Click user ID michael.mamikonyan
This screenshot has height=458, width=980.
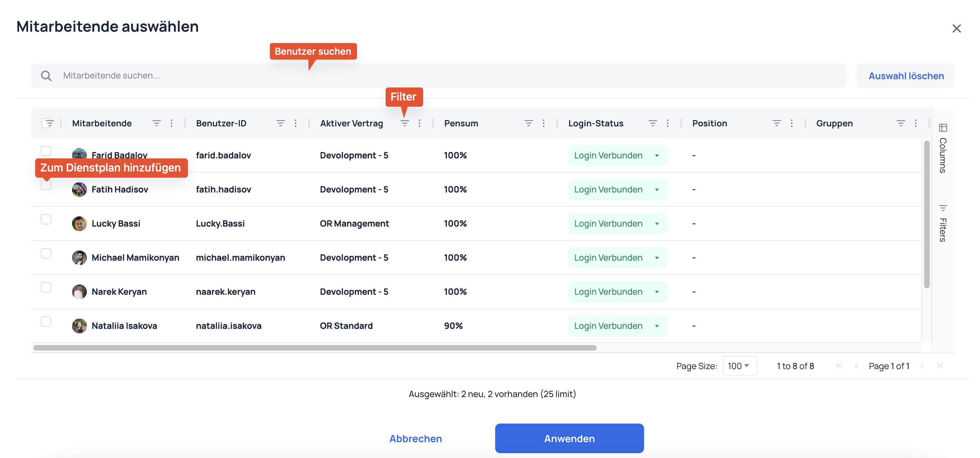241,258
